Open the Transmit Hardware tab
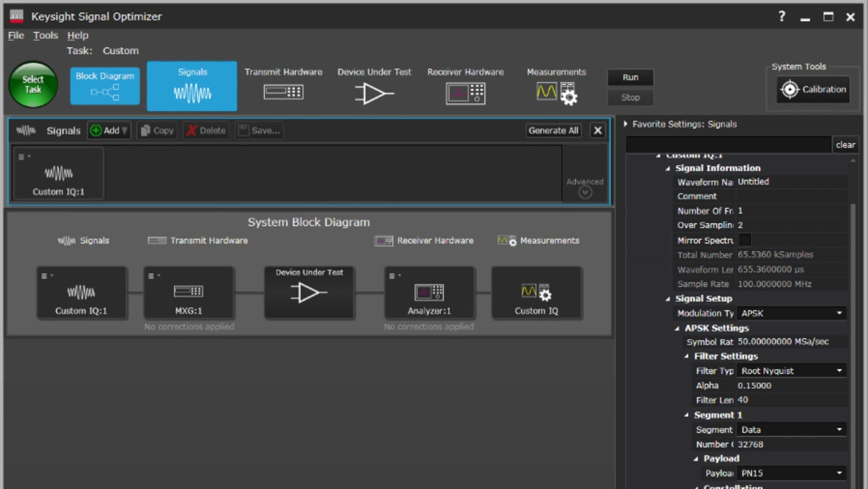Screen dimensions: 868x489 click(283, 85)
